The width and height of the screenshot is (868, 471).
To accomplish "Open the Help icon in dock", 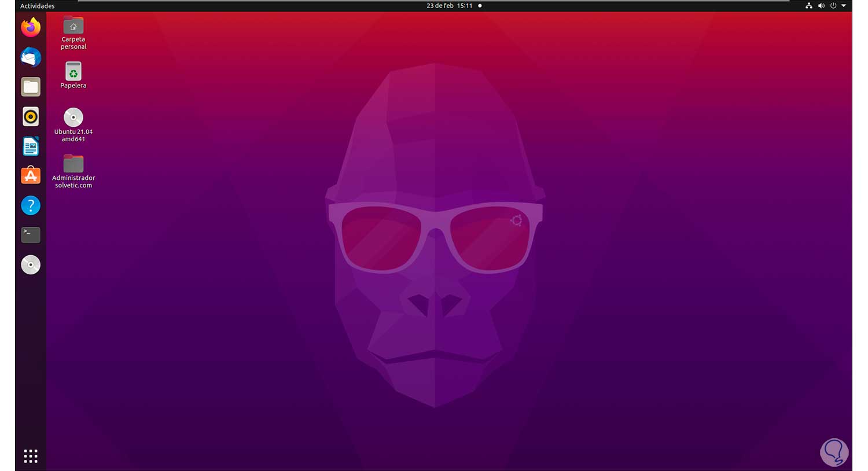I will click(31, 205).
